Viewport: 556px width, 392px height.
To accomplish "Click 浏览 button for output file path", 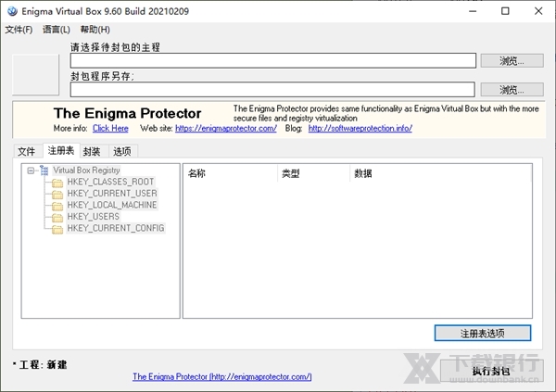I will (512, 89).
